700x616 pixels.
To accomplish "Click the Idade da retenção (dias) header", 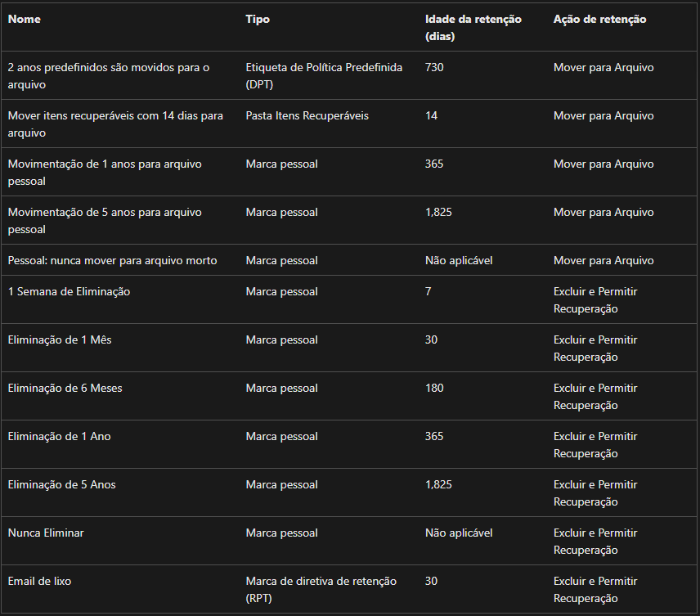I will click(x=473, y=28).
